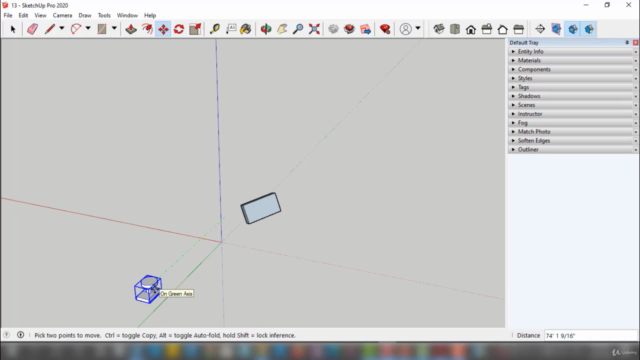Click the Send to LayOut icon
The image size is (640, 360).
point(365,29)
